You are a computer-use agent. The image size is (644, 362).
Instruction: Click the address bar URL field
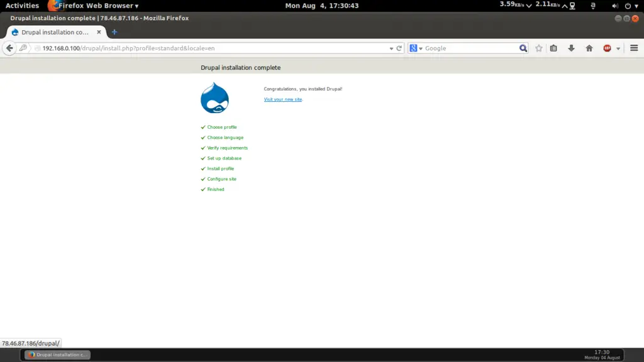(x=214, y=48)
